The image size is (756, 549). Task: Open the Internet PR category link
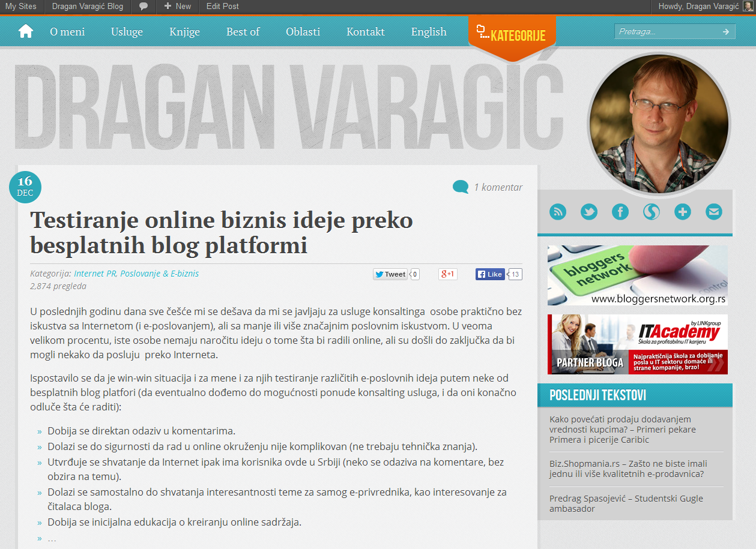95,274
